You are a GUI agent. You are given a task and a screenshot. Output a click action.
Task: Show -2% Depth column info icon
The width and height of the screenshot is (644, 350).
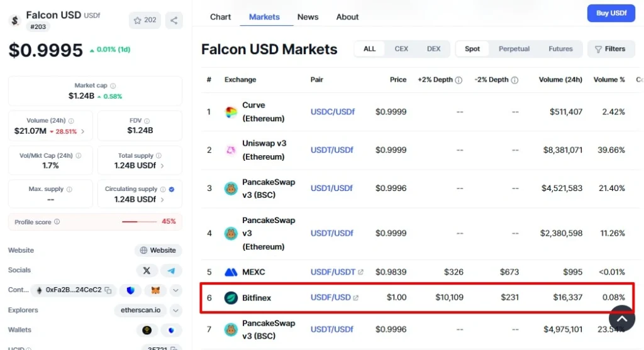[514, 80]
